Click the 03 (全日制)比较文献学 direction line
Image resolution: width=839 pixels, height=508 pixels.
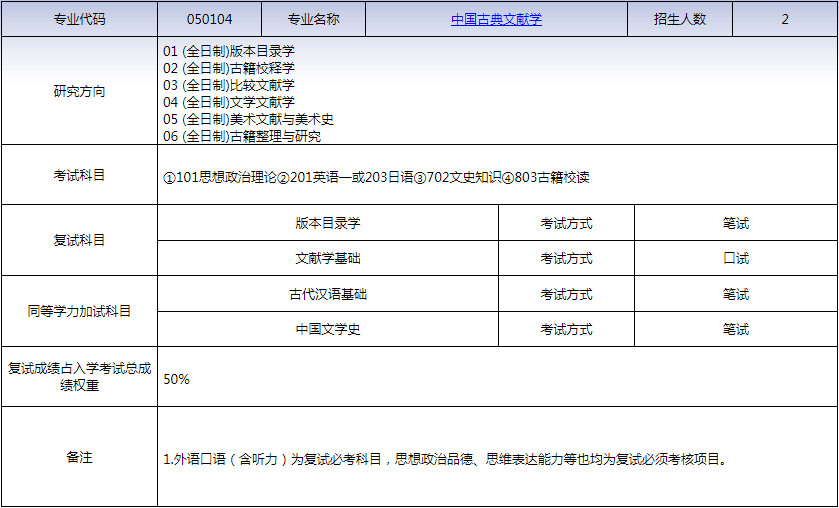click(229, 85)
